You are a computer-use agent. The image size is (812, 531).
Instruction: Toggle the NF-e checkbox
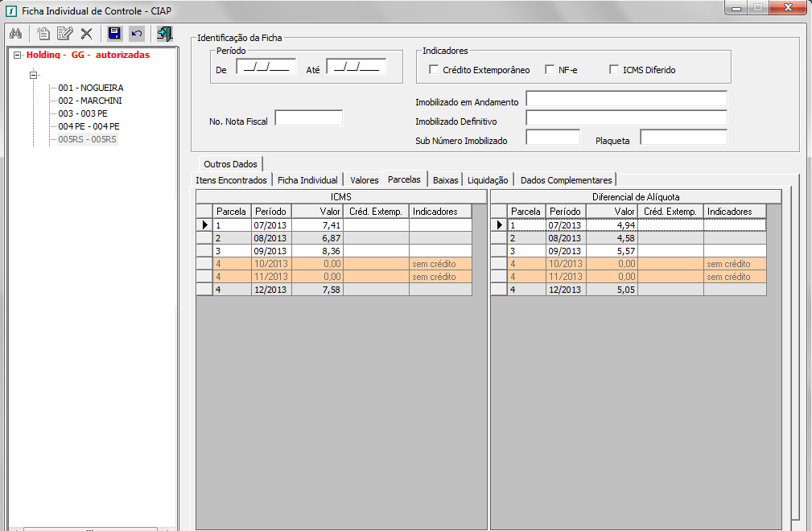pos(550,70)
